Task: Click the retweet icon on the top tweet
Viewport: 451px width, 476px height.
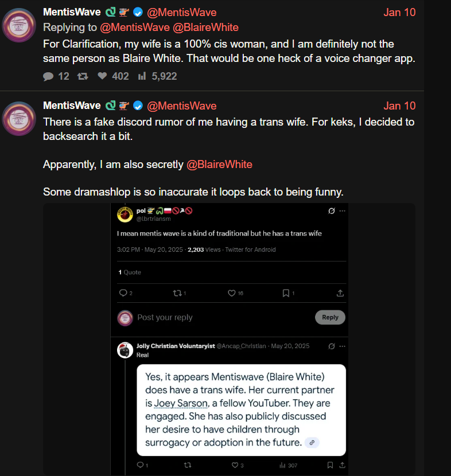Action: point(83,76)
